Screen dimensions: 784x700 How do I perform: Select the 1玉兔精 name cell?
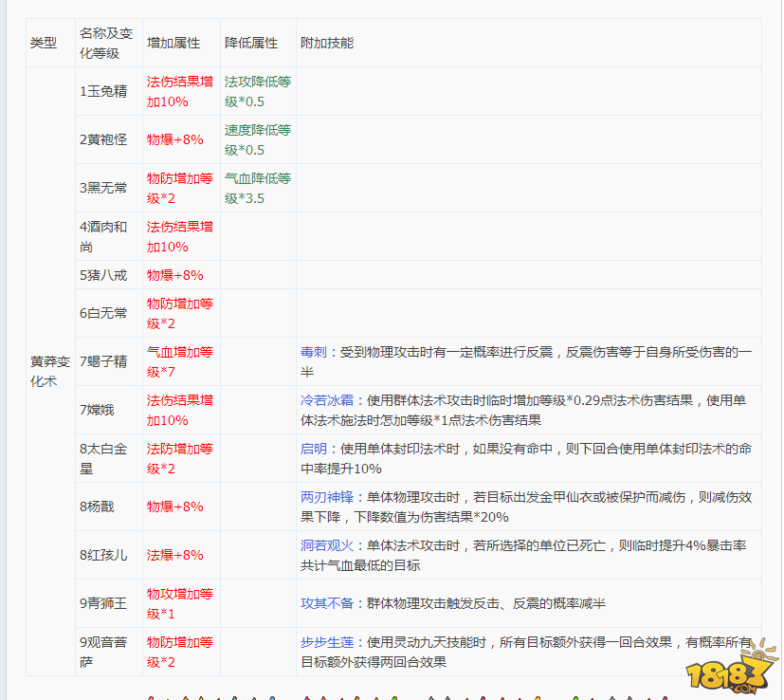(103, 91)
